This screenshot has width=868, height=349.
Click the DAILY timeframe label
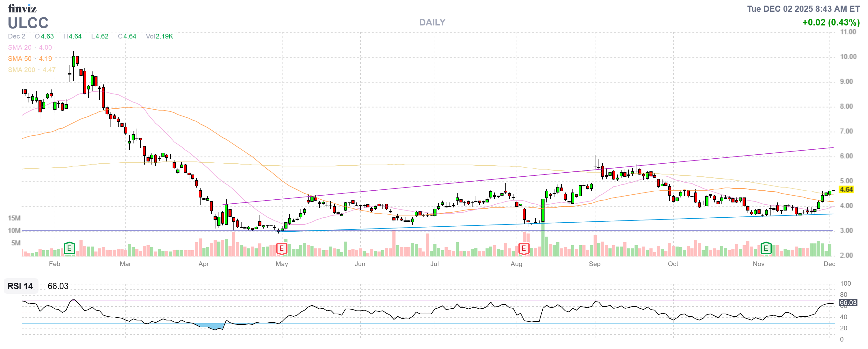coord(432,22)
